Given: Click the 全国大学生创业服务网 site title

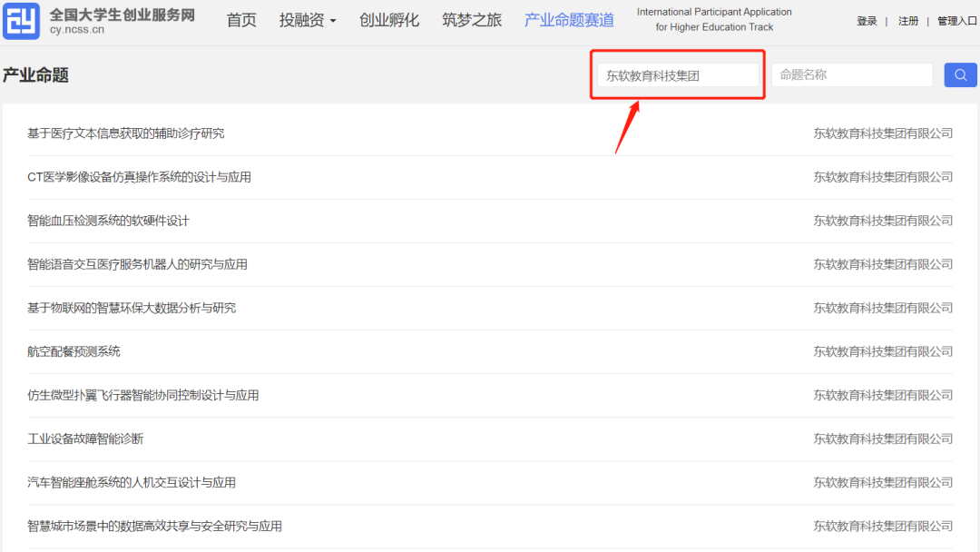Looking at the screenshot, I should pos(122,15).
